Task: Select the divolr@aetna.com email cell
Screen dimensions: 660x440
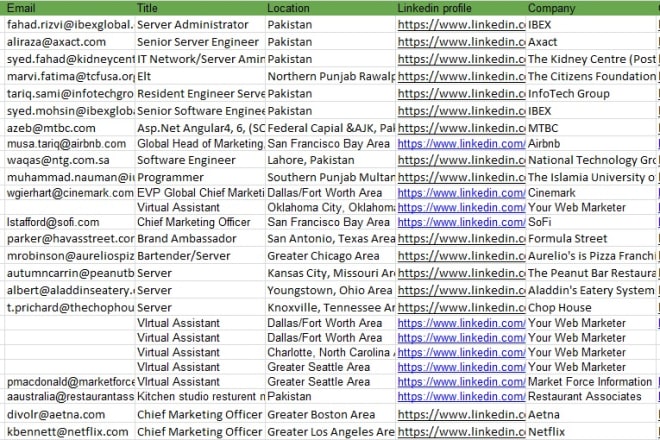Action: pyautogui.click(x=69, y=414)
